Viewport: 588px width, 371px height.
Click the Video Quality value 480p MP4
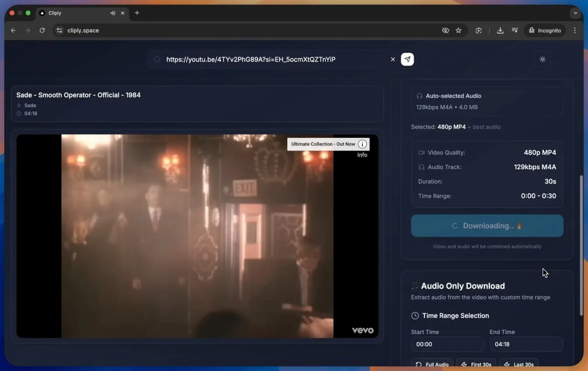pos(540,152)
